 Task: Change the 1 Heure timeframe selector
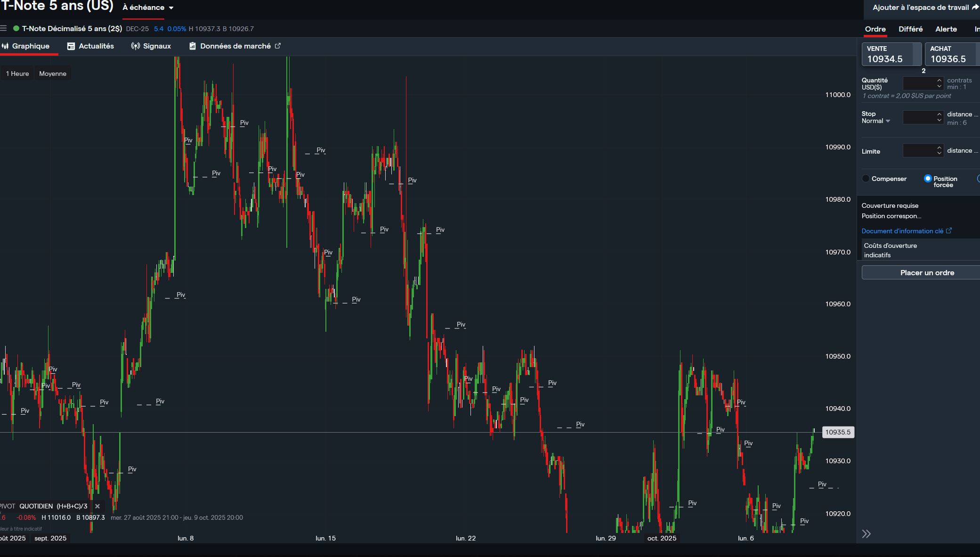pyautogui.click(x=17, y=74)
